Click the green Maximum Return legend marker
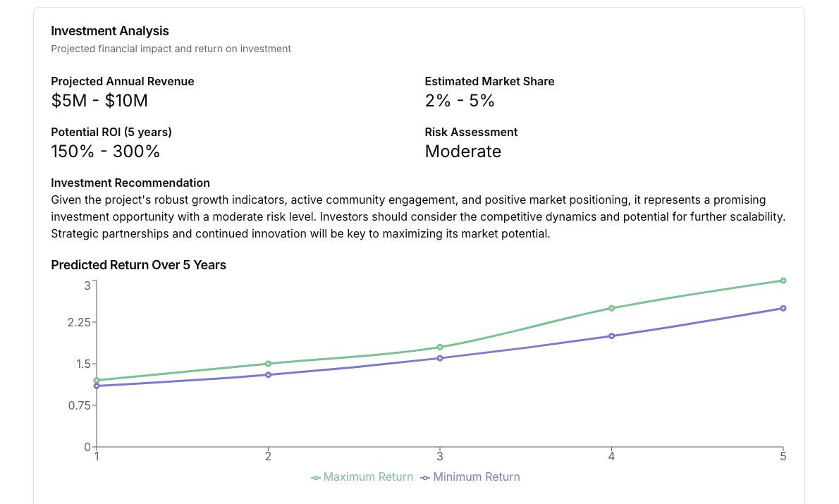The width and height of the screenshot is (839, 504). (316, 478)
